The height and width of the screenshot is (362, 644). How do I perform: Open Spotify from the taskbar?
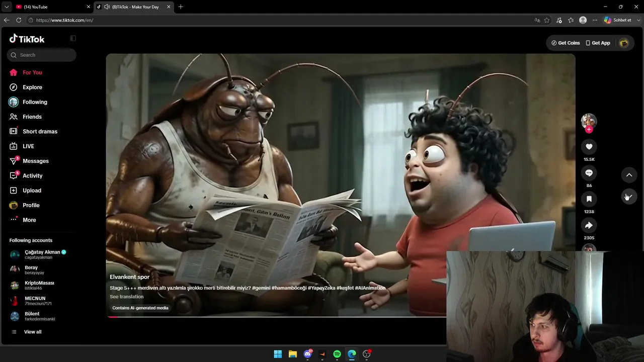pos(337,354)
